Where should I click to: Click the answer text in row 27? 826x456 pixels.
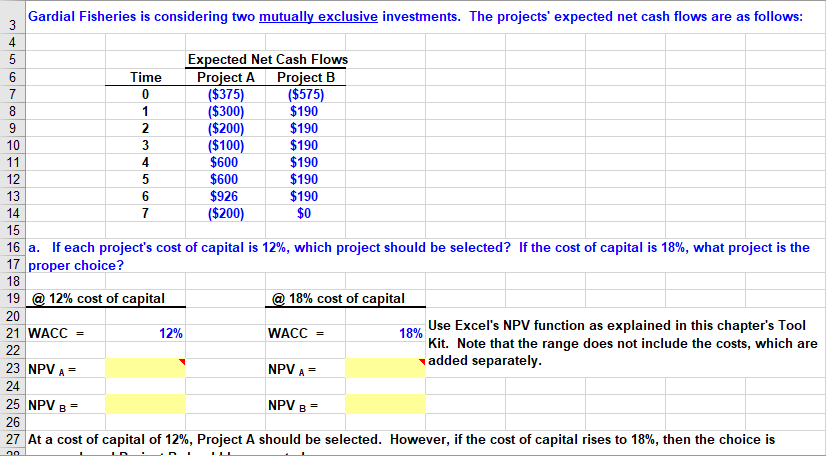401,440
